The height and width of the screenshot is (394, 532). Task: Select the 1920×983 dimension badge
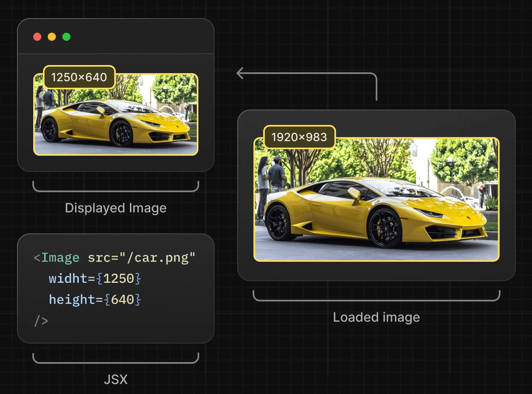[x=299, y=137]
